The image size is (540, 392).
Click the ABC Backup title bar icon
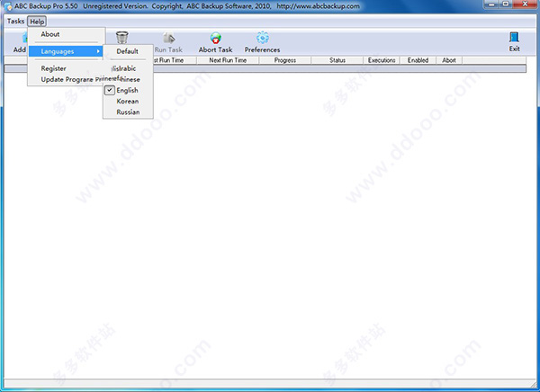click(8, 6)
